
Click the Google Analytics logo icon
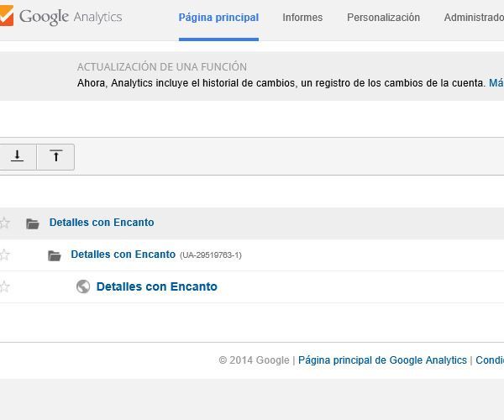[7, 15]
